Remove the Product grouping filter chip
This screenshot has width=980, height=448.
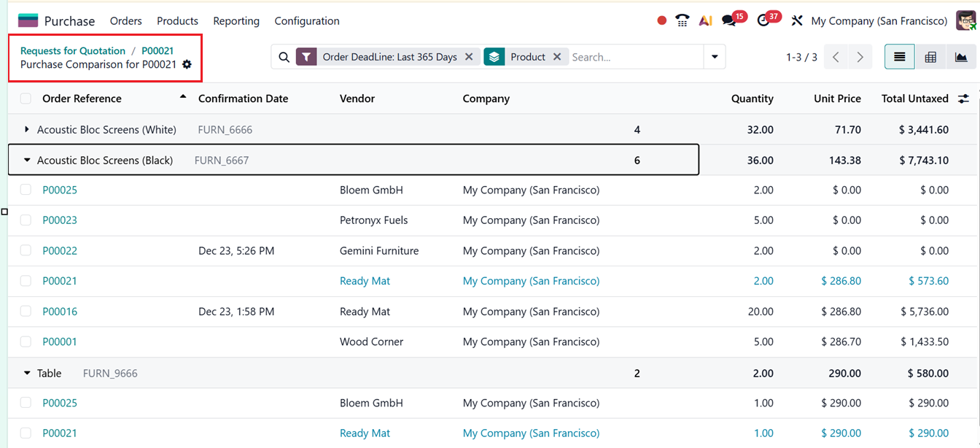557,56
